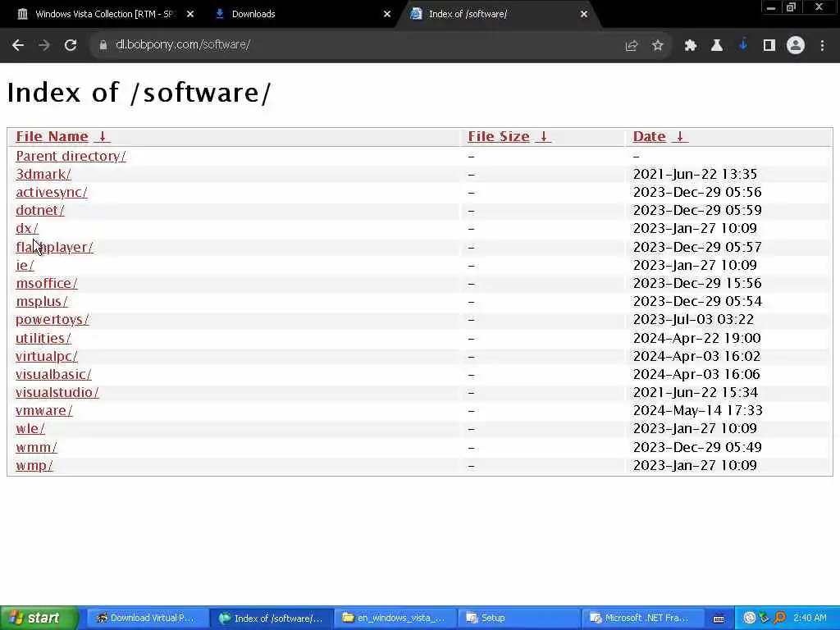Image resolution: width=840 pixels, height=630 pixels.
Task: Open the dx folder link
Action: point(27,228)
